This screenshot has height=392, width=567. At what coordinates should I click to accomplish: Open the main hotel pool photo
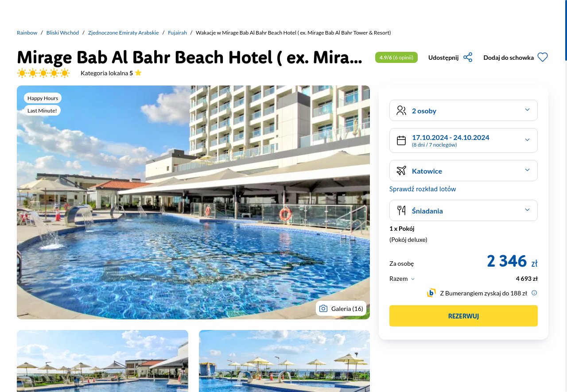click(x=193, y=202)
